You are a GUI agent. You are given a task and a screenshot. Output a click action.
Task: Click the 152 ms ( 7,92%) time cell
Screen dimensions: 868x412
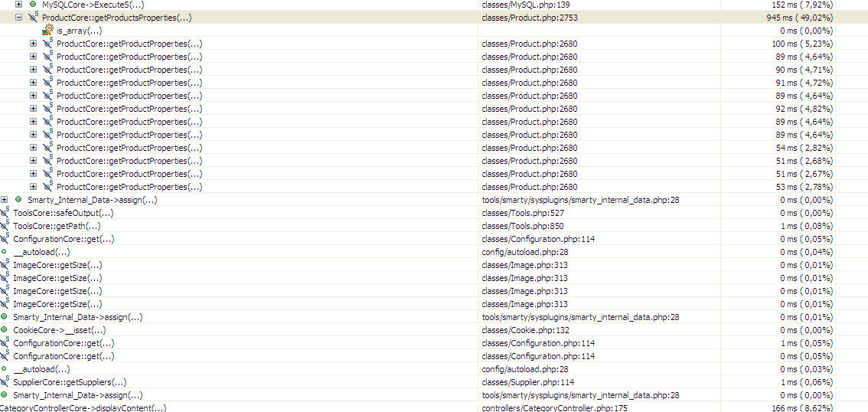pyautogui.click(x=803, y=5)
